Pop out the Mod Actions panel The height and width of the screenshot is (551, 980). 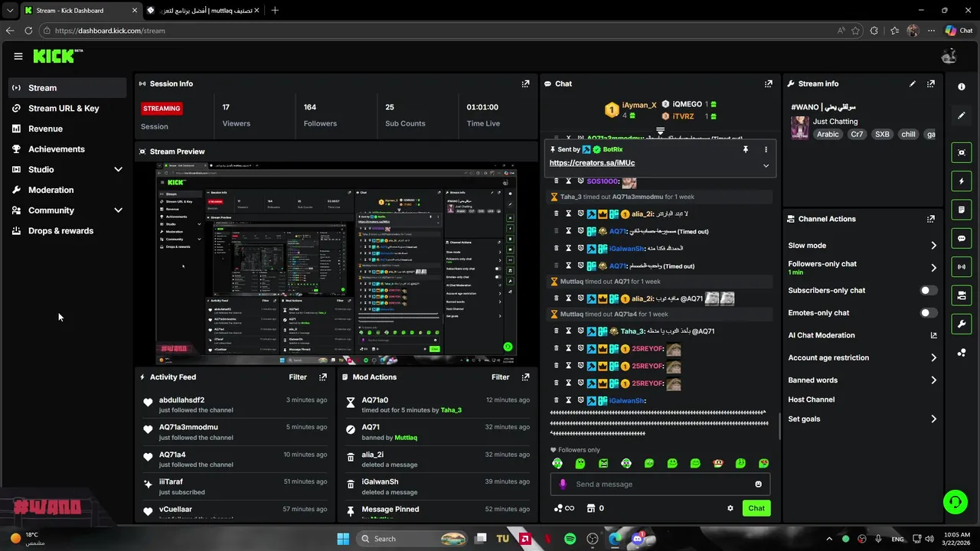tap(525, 377)
